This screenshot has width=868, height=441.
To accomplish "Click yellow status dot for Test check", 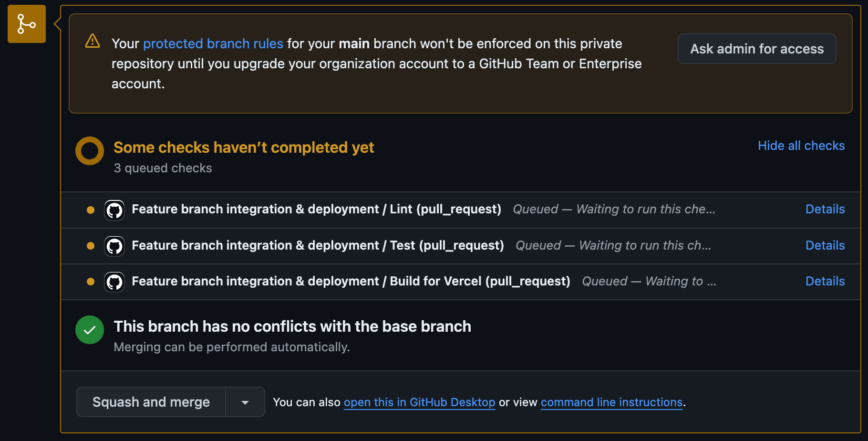I will click(x=91, y=246).
